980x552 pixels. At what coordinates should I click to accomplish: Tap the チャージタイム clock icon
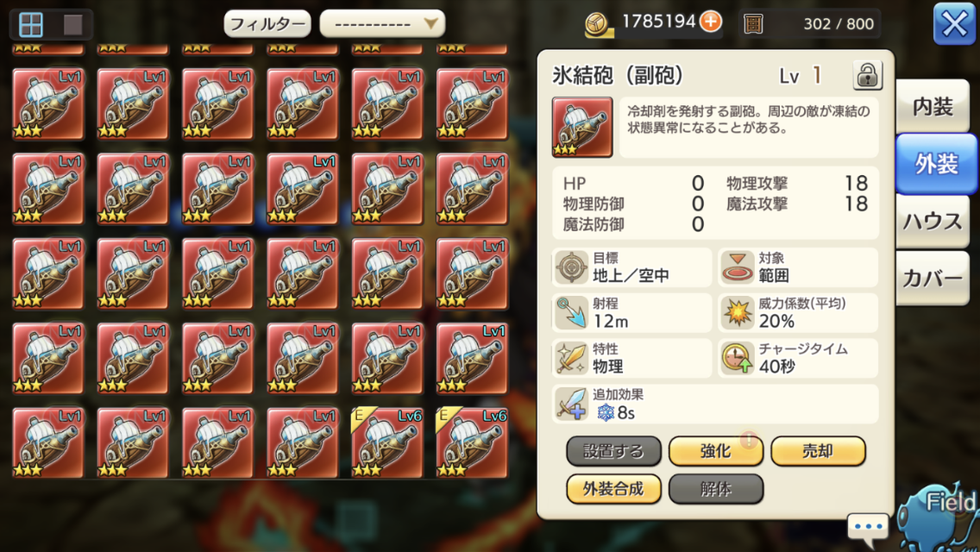[737, 358]
